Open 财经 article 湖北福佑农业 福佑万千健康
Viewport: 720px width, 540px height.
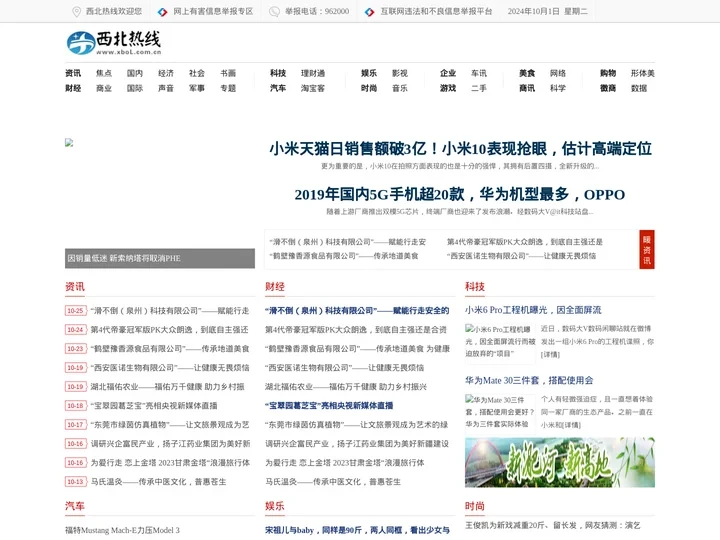(346, 387)
